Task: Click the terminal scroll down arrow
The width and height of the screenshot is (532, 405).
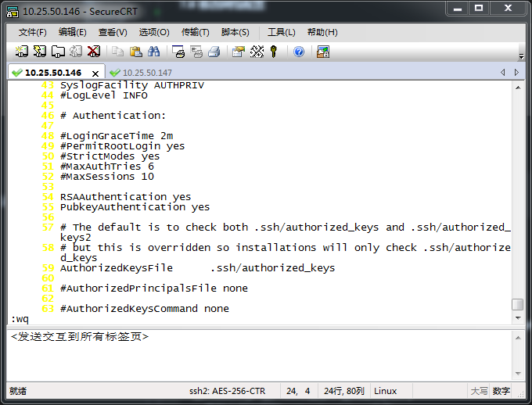Action: tap(517, 318)
